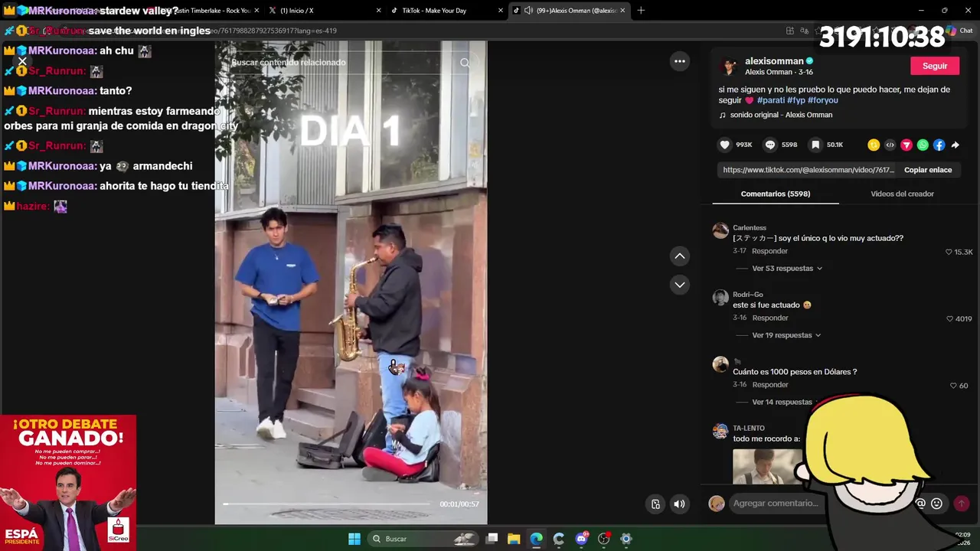Share the video to Facebook

click(x=939, y=145)
